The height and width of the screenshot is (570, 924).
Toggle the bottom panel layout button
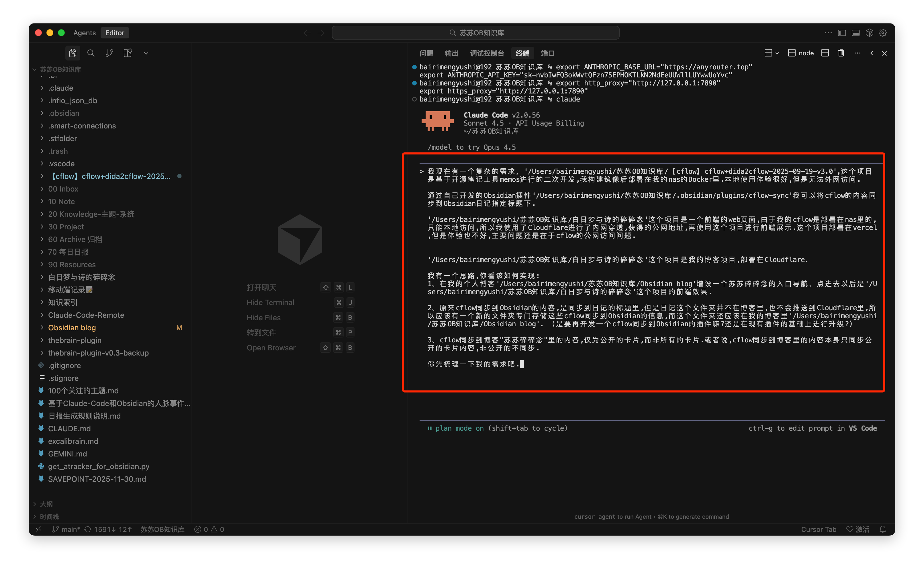(856, 33)
